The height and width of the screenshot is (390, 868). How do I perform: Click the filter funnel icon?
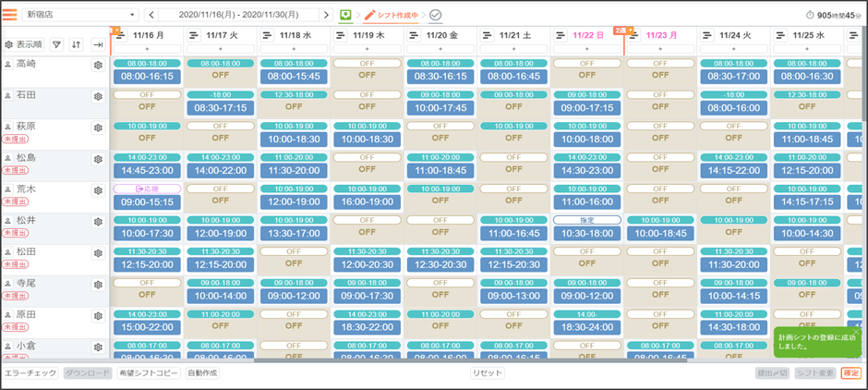tap(55, 44)
